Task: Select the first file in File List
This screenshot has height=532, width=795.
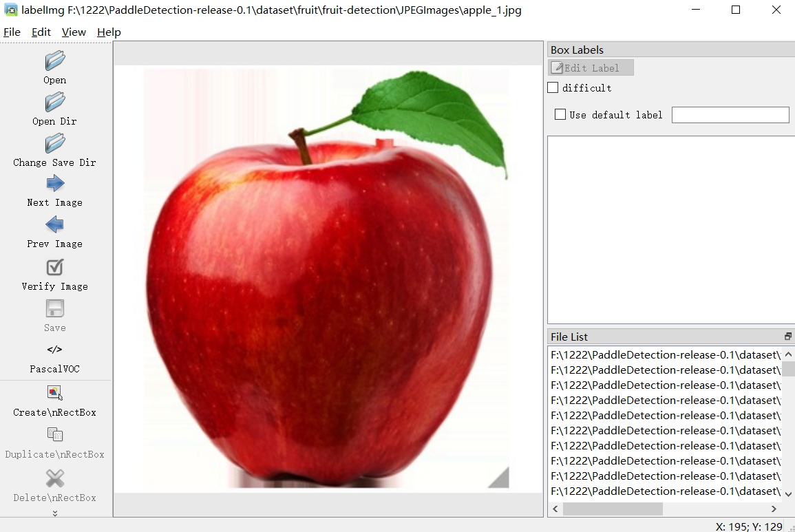Action: pos(665,355)
